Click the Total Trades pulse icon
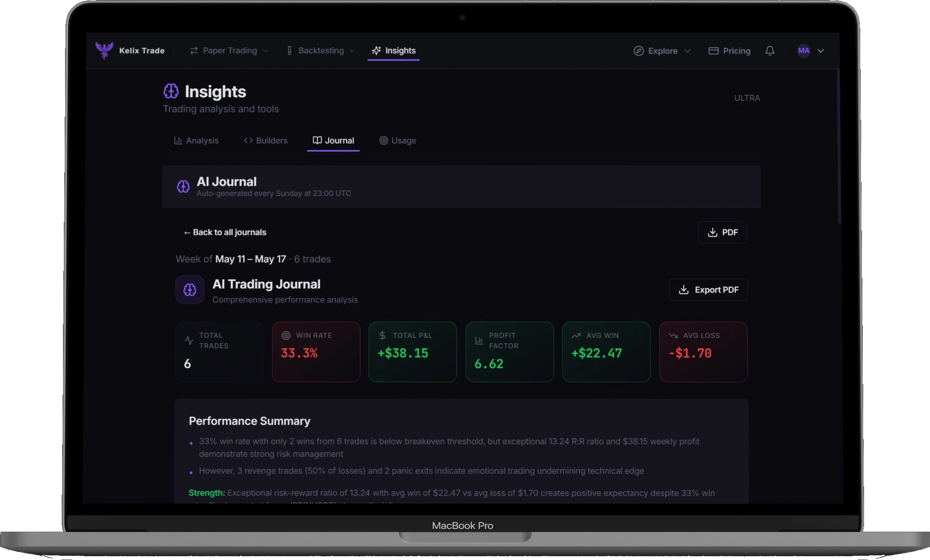The width and height of the screenshot is (930, 560). tap(189, 340)
